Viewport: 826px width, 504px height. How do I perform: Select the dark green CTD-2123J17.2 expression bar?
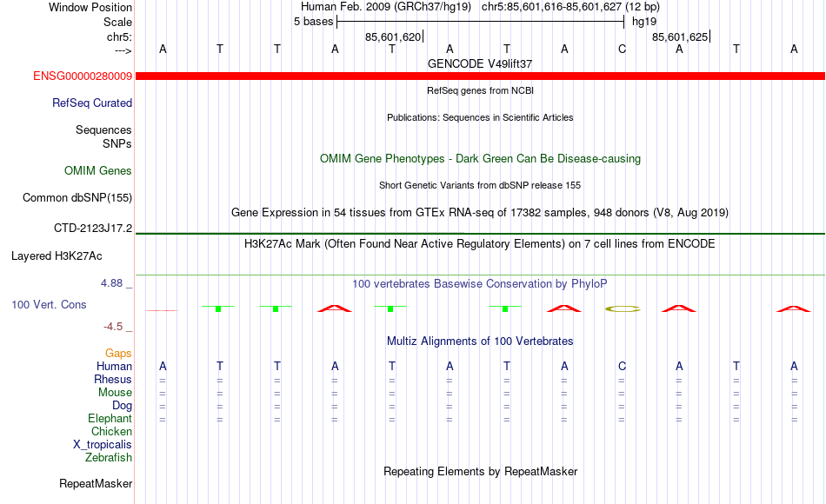pyautogui.click(x=480, y=233)
